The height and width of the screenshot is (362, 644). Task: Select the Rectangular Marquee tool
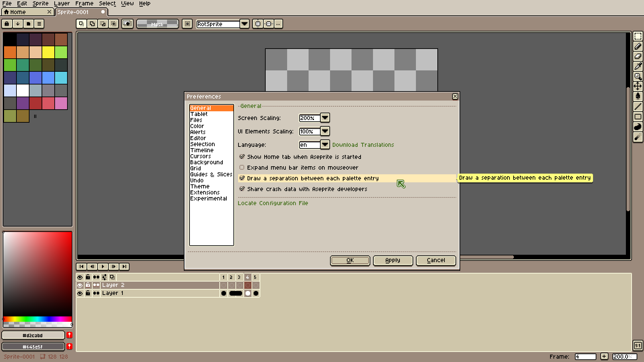(x=638, y=36)
